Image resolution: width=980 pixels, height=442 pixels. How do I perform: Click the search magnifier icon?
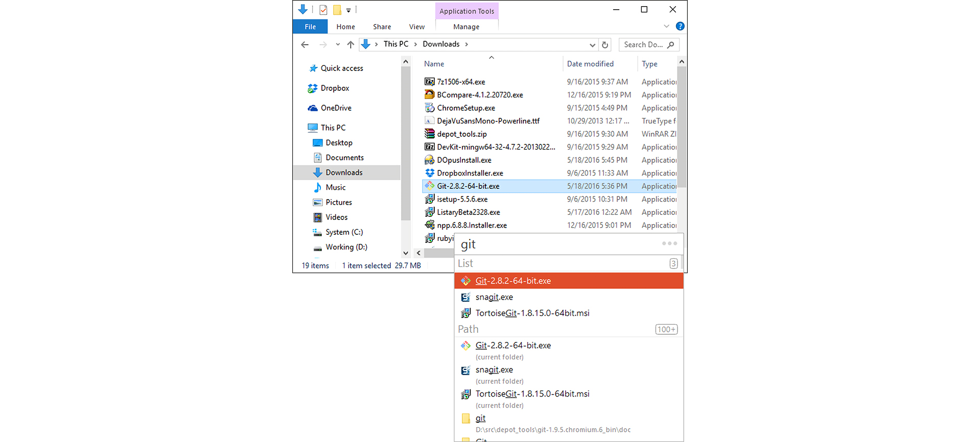(671, 45)
